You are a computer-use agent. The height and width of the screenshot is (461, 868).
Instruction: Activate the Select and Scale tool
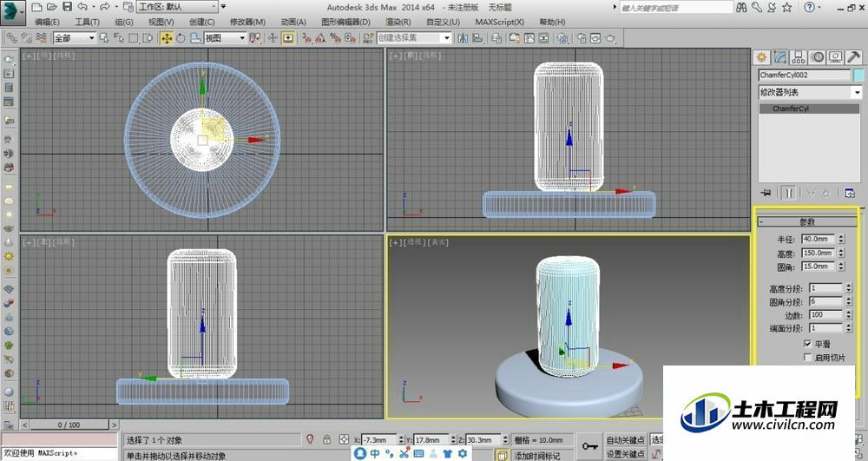click(195, 37)
